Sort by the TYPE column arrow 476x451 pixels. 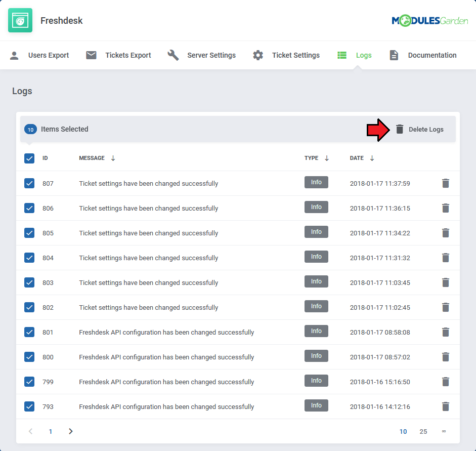coord(327,158)
